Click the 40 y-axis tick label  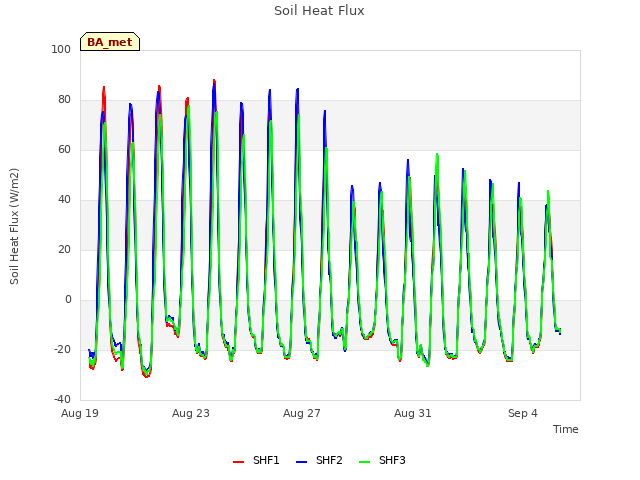coord(64,200)
